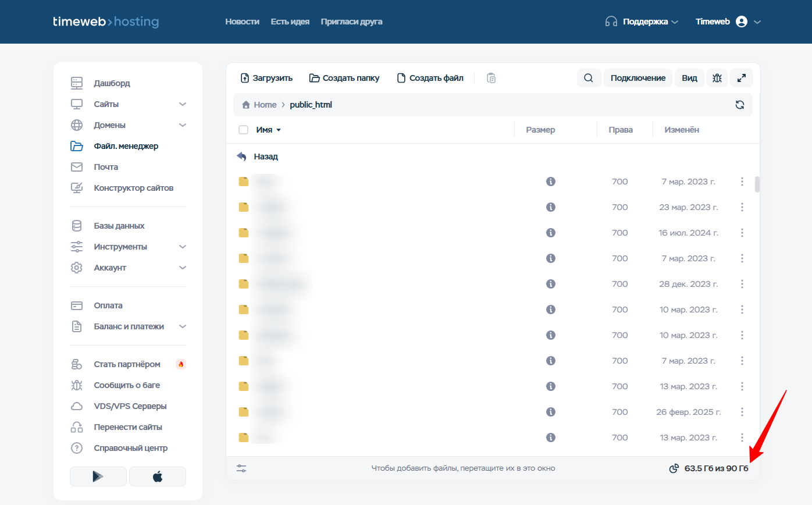
Task: Expand the Домены sidebar submenu
Action: [183, 125]
